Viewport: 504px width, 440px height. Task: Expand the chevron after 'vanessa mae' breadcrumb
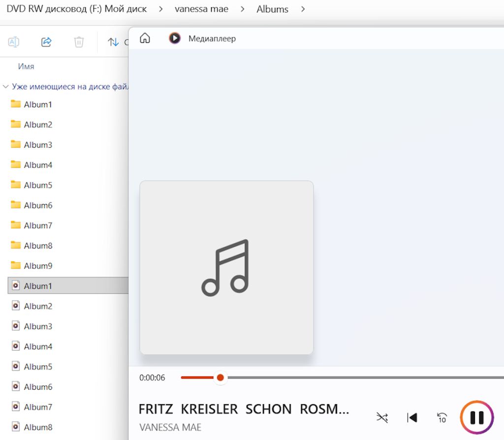242,9
